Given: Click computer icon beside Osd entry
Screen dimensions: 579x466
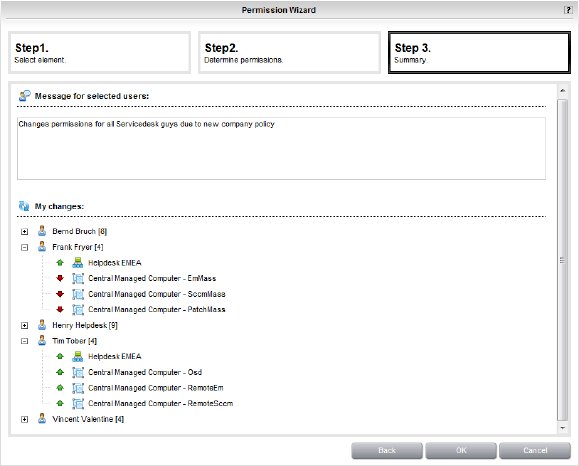Looking at the screenshot, I should tap(78, 372).
